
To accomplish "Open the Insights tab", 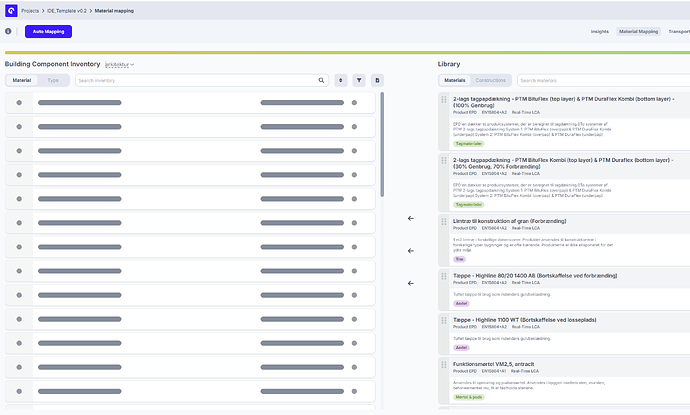I will click(x=599, y=32).
